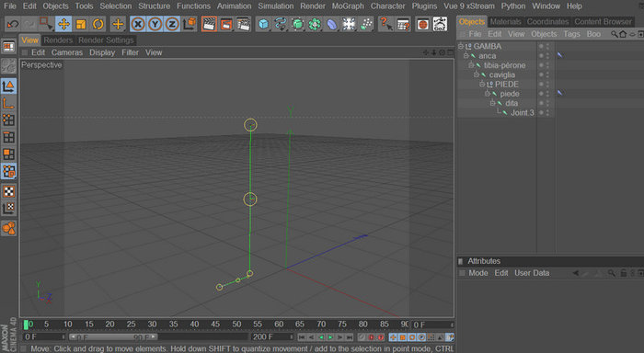This screenshot has height=353, width=644.
Task: Open the File menu in menu bar
Action: point(10,6)
